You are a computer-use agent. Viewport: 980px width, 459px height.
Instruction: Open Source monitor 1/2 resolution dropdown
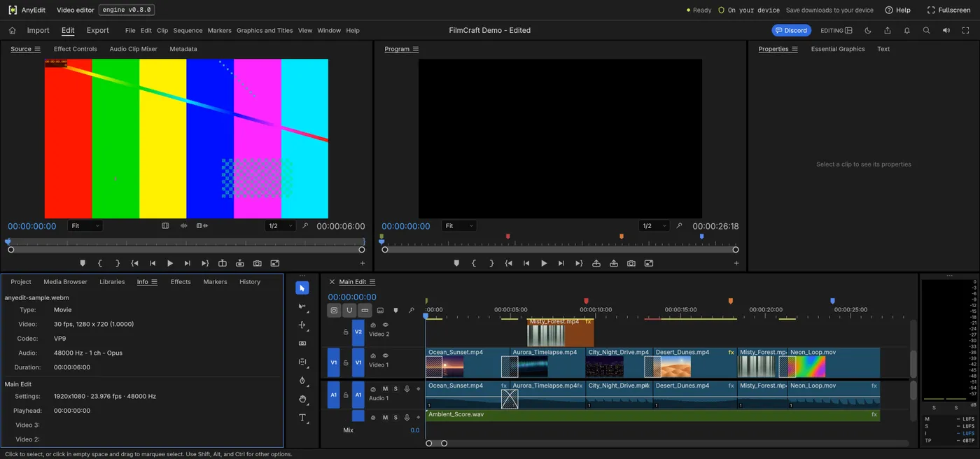pyautogui.click(x=281, y=226)
